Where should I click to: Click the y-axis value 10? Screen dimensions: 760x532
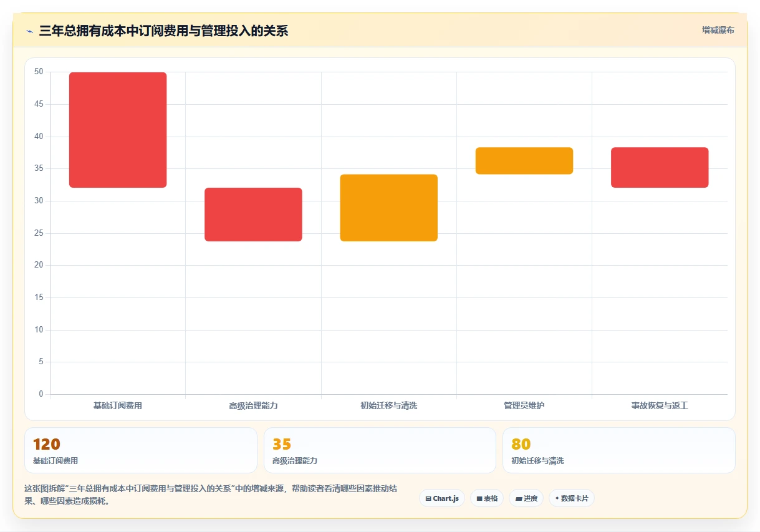coord(39,330)
